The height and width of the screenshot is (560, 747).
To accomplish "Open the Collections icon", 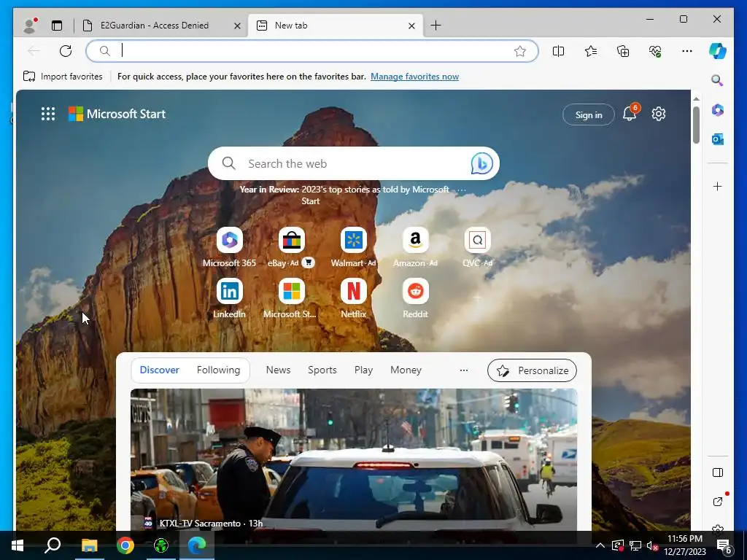I will point(623,51).
